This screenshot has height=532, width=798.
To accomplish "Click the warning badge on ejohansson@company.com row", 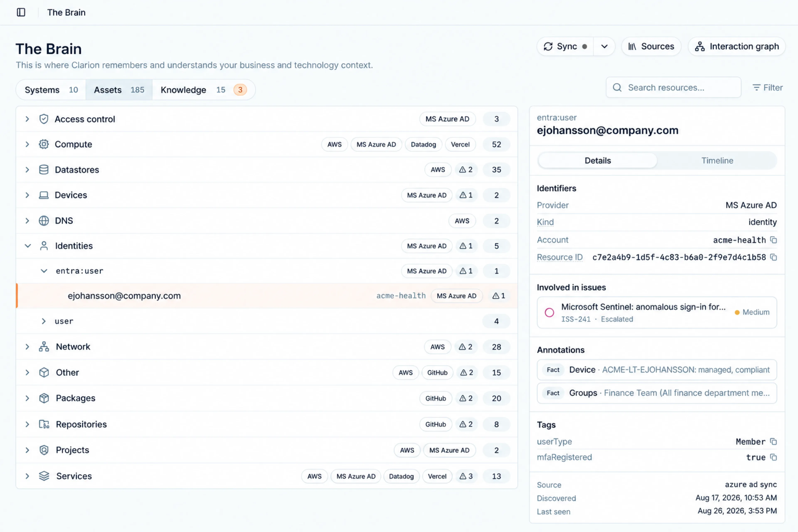I will click(x=498, y=296).
